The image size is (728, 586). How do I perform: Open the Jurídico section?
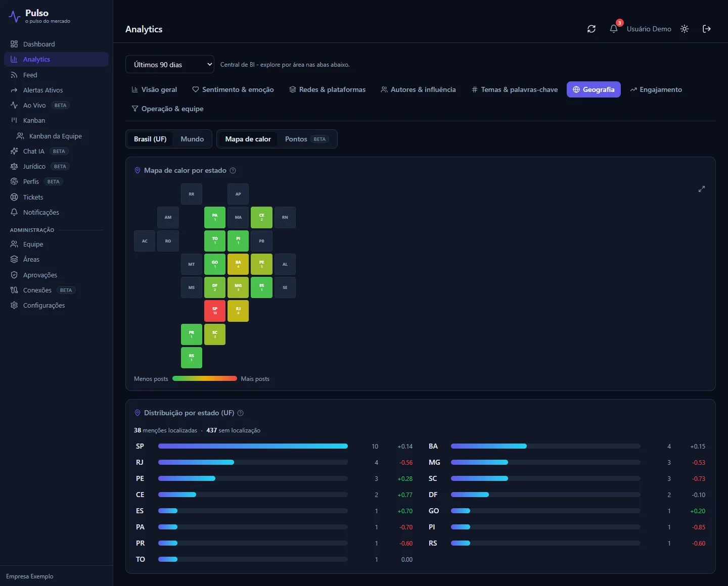pyautogui.click(x=56, y=166)
